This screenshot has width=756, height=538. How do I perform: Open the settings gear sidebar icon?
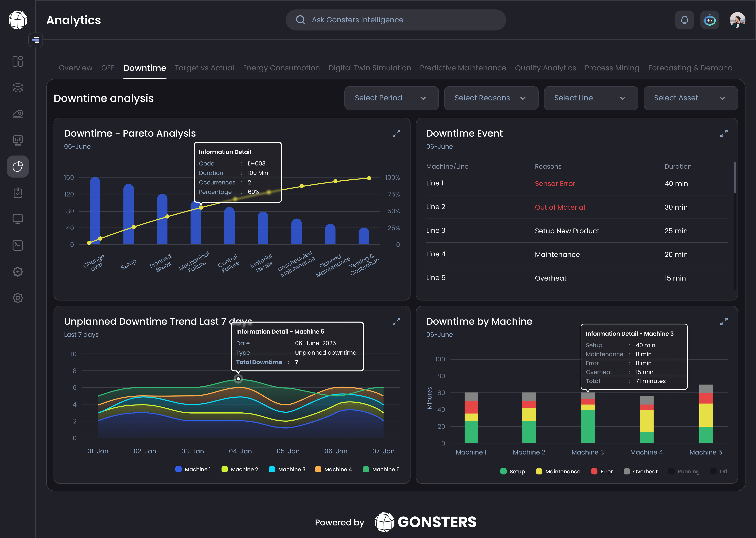[x=18, y=298]
